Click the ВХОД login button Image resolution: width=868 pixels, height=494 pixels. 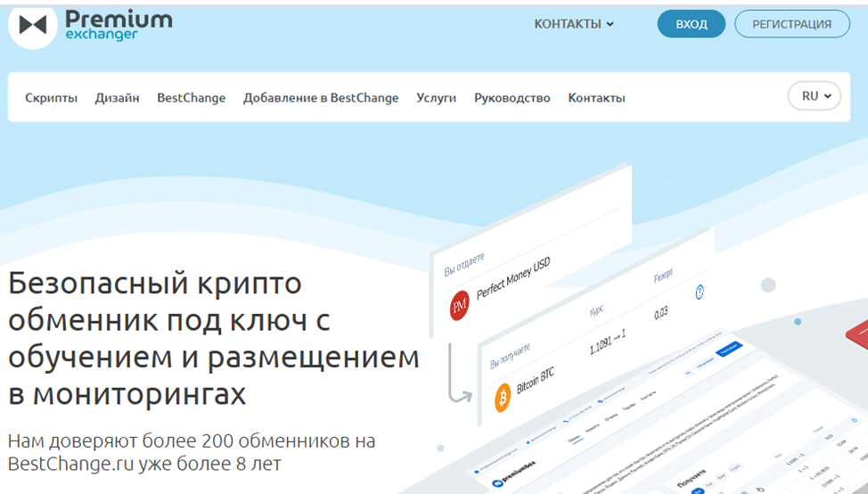[x=691, y=24]
